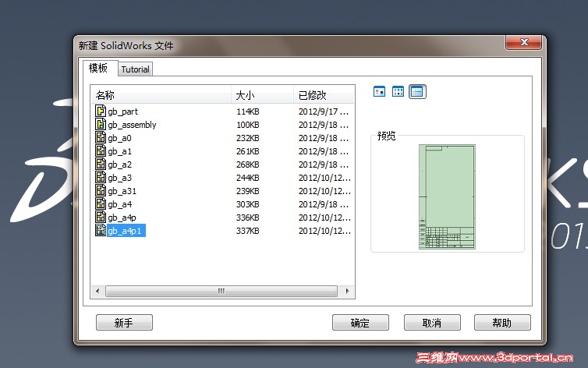Click the horizontal scrollbar left arrow
Viewport: 588px width, 368px height.
point(98,291)
